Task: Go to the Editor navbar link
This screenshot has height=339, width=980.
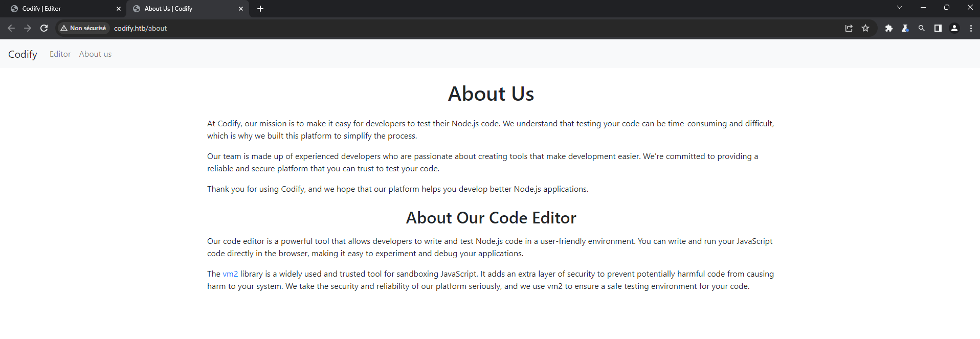Action: coord(60,54)
